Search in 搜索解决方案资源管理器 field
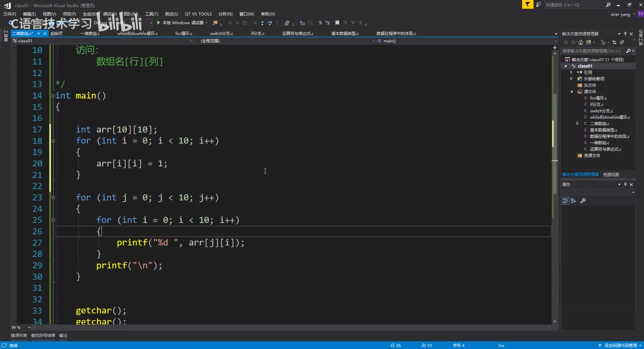This screenshot has height=349, width=644. (594, 51)
